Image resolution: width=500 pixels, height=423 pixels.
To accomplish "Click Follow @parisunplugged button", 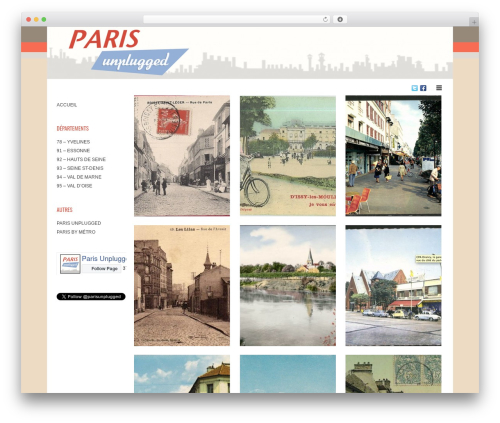I will (91, 296).
